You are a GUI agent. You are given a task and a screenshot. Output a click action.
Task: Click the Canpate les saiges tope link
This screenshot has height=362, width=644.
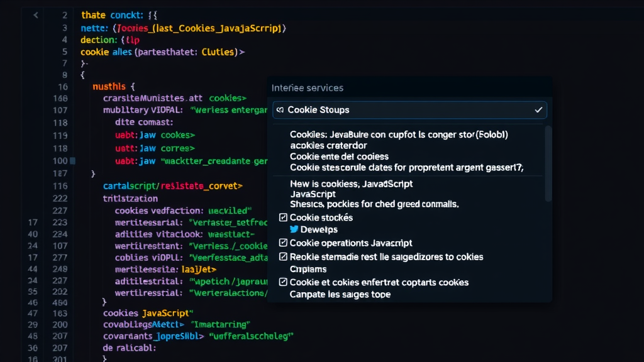click(341, 294)
